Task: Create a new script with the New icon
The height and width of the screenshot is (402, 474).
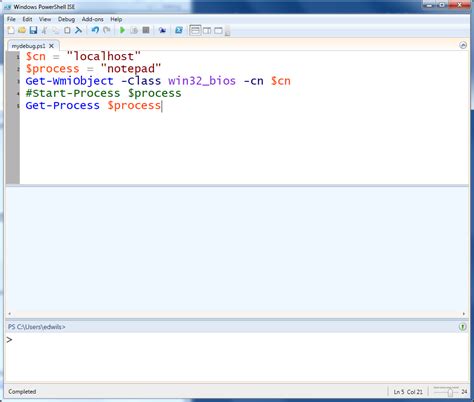Action: pos(11,30)
